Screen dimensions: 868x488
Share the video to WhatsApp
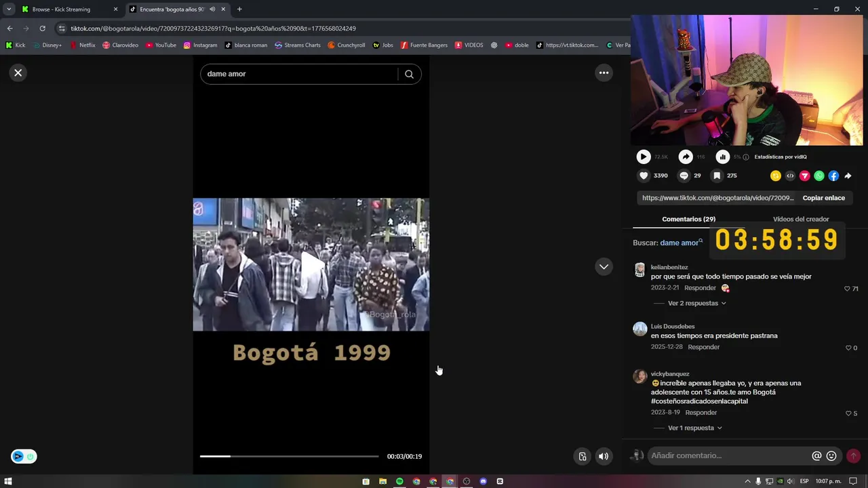pyautogui.click(x=819, y=176)
